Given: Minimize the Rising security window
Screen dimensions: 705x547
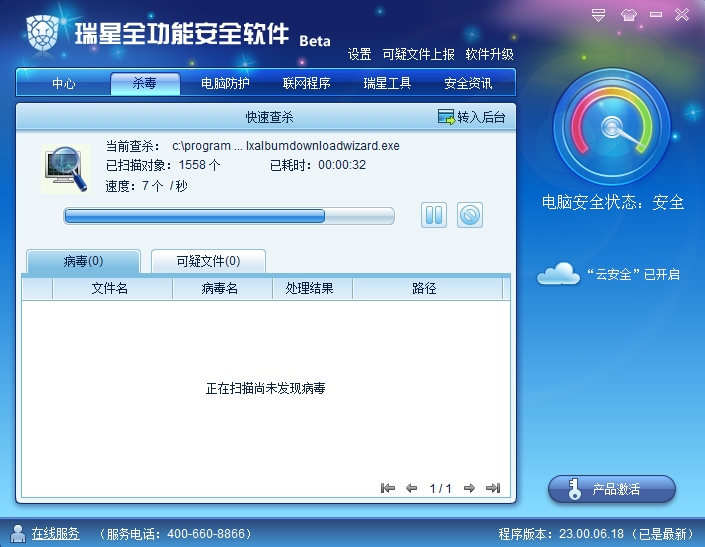Looking at the screenshot, I should point(656,15).
